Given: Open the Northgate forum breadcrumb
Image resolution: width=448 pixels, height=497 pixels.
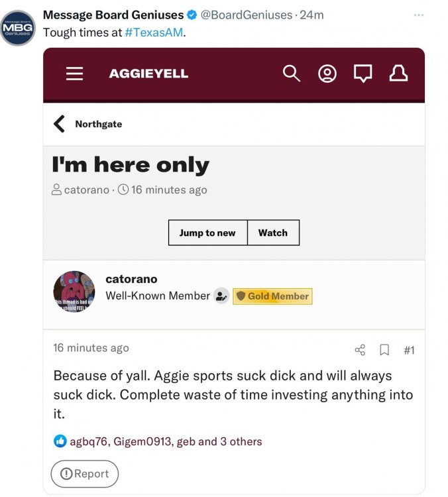Looking at the screenshot, I should coord(99,124).
